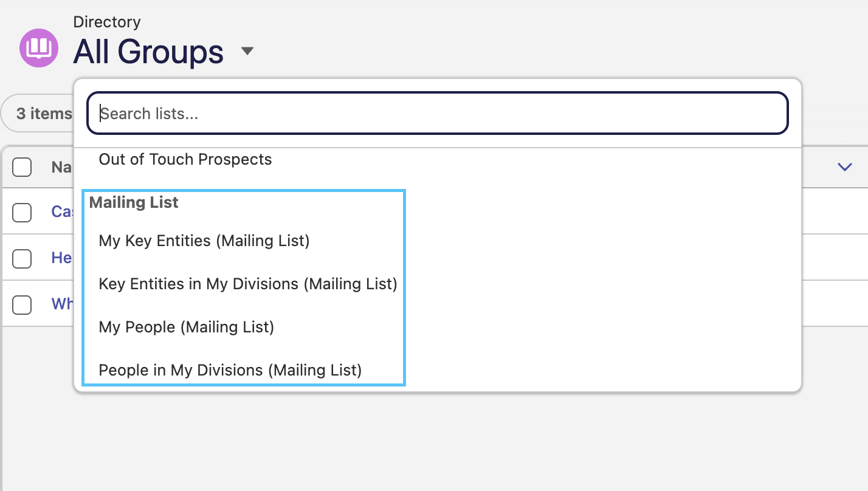The width and height of the screenshot is (868, 491).
Task: Enable the checkbox next to 'Wh' row
Action: tap(22, 304)
